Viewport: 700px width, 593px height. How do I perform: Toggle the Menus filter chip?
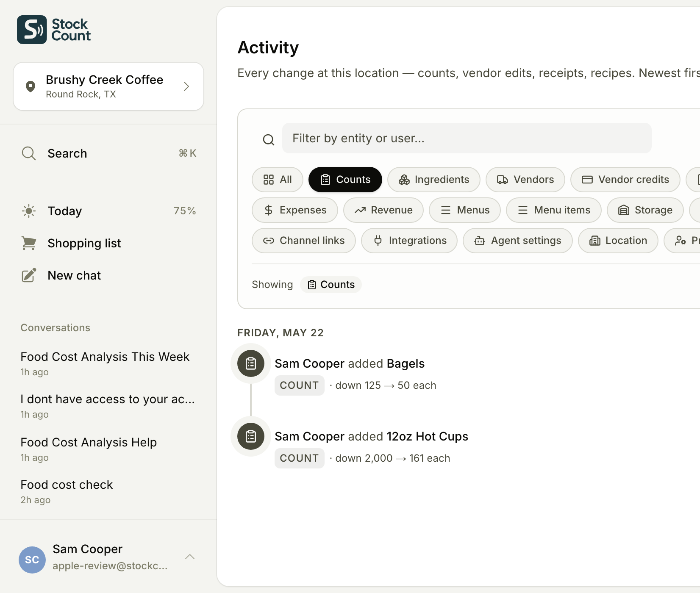point(465,210)
